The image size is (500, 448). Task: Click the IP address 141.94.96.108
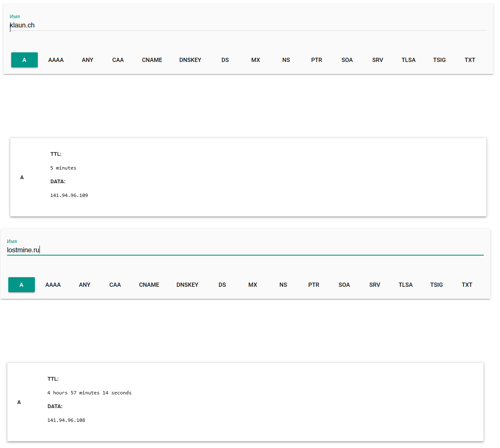[66, 420]
